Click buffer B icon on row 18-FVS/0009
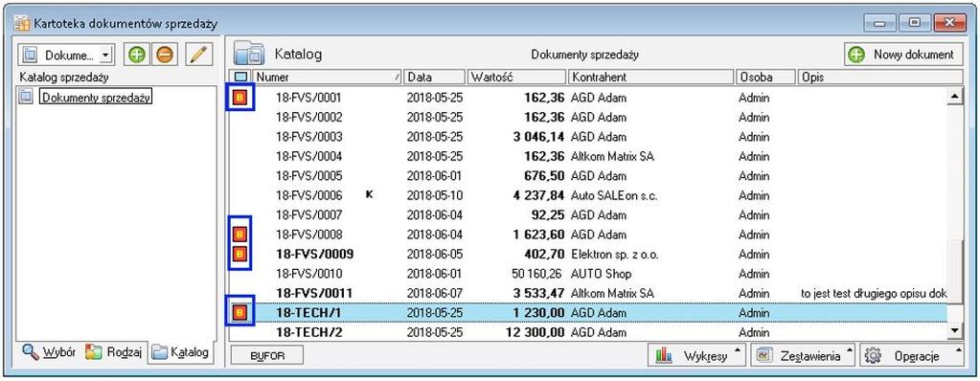 240,255
